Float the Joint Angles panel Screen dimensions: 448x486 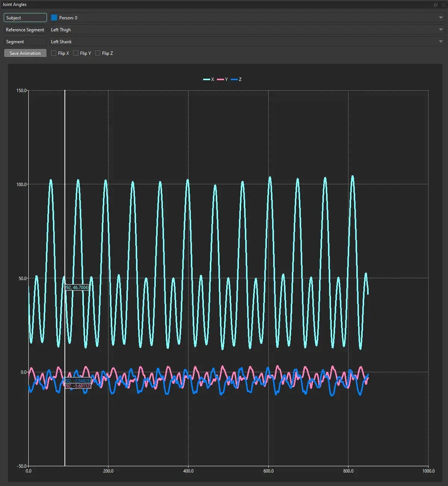point(435,5)
